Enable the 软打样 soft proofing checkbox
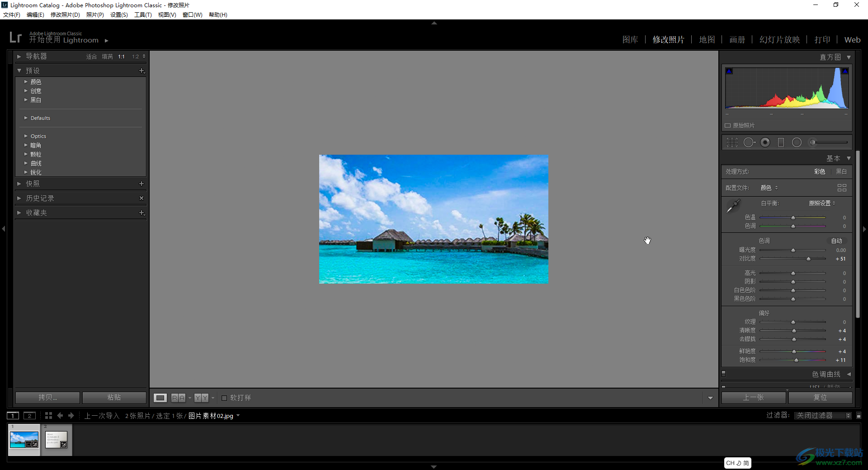This screenshot has height=470, width=868. (224, 398)
